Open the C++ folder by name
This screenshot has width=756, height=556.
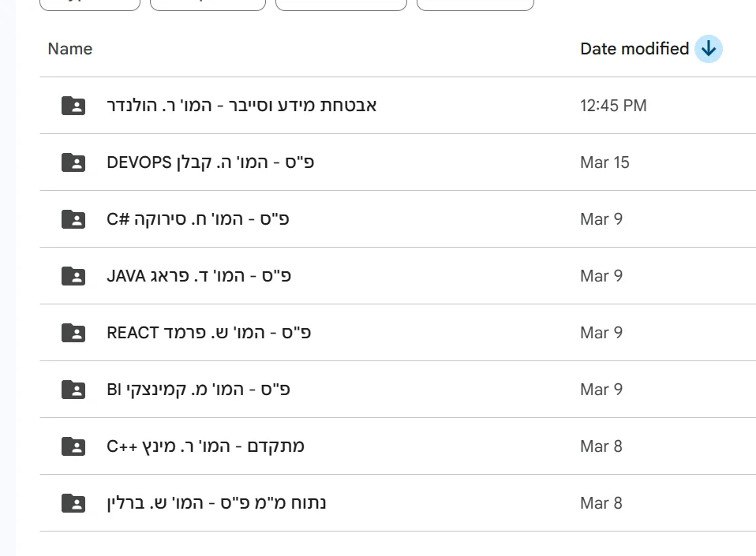(205, 446)
